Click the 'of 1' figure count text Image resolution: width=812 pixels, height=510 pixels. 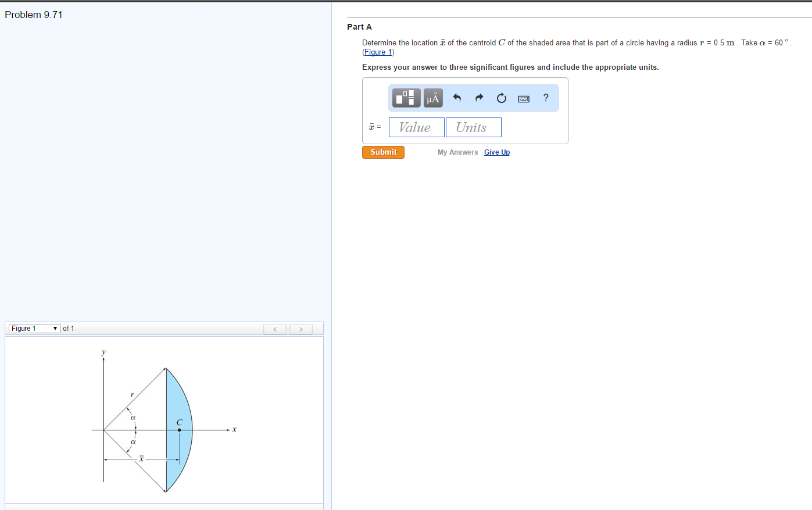[69, 329]
